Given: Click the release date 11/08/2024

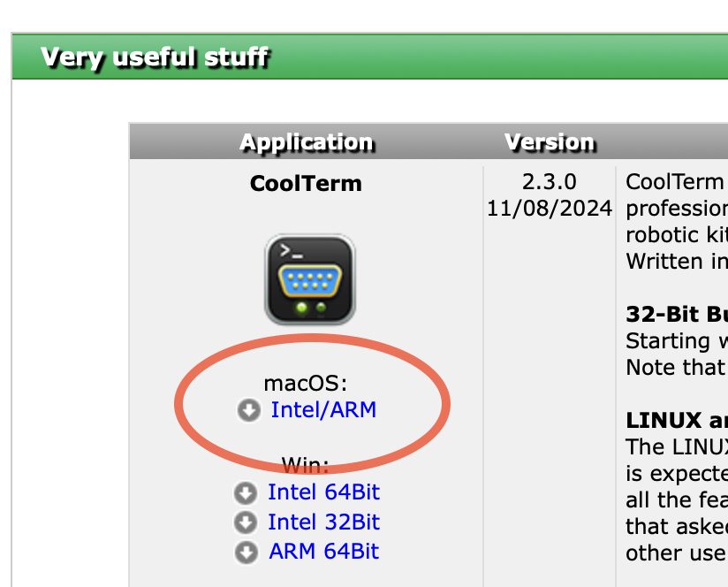Looking at the screenshot, I should (x=550, y=209).
